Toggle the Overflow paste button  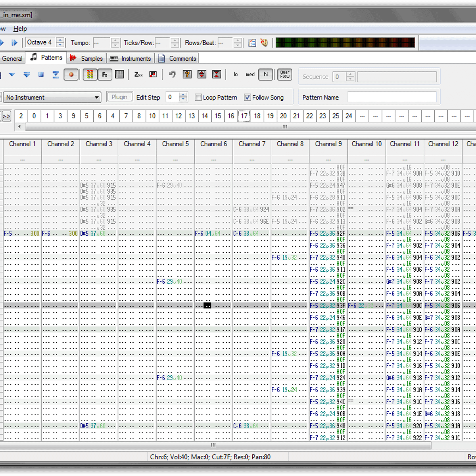coord(285,75)
